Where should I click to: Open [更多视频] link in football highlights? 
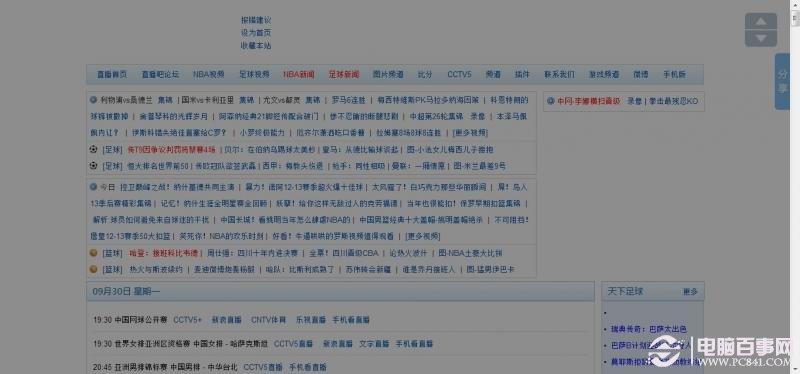[x=470, y=133]
